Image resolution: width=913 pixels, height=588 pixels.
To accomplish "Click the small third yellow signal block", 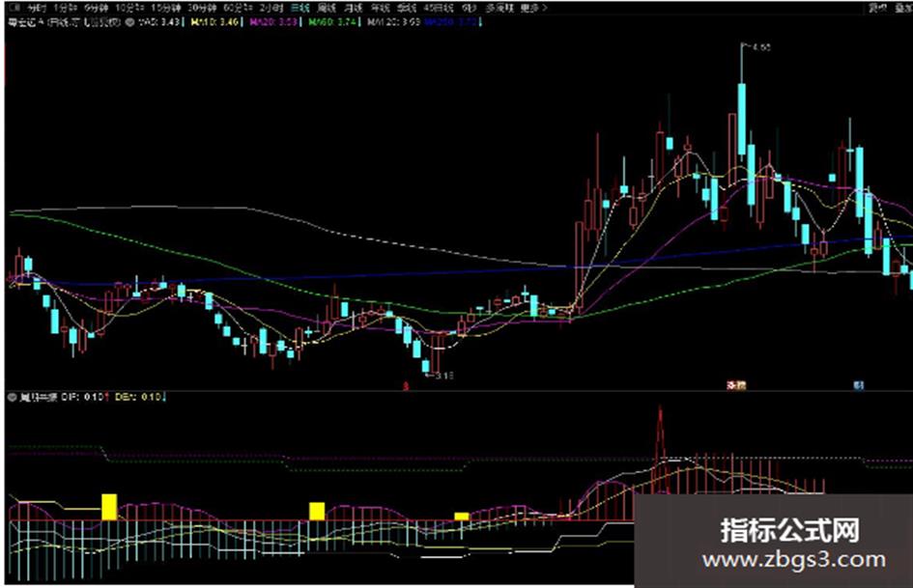I will [461, 517].
